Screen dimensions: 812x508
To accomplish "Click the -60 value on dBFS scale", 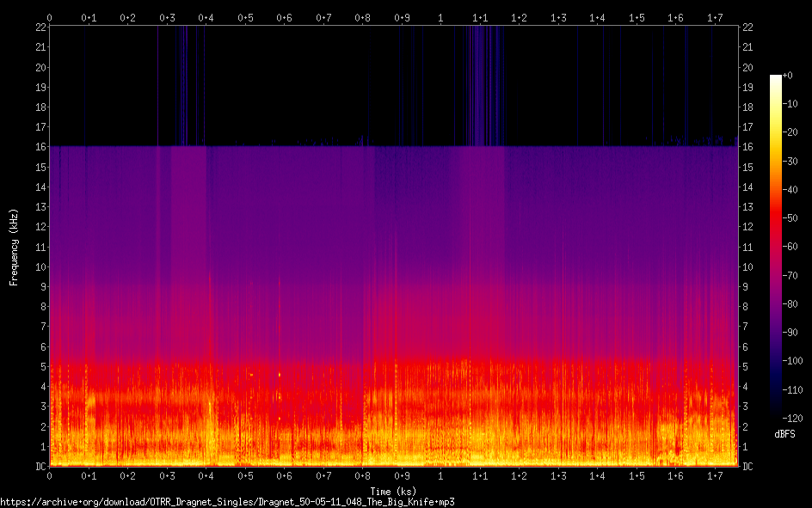I will [792, 248].
